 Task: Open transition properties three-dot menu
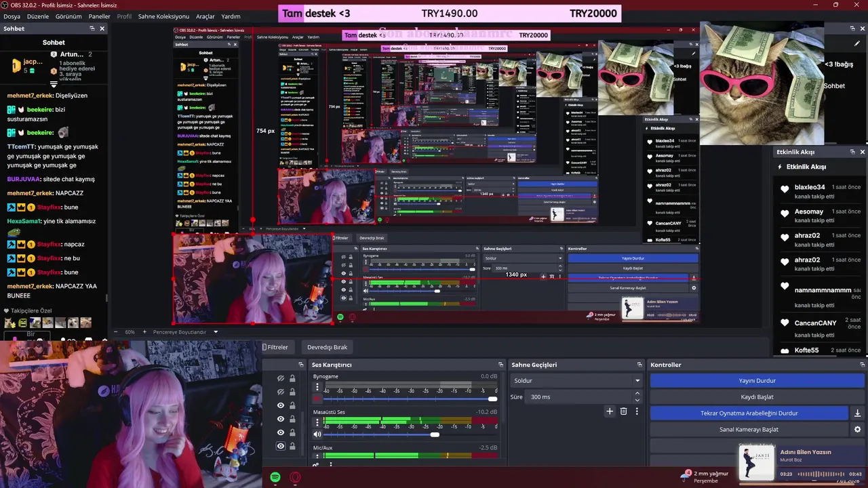pos(637,411)
